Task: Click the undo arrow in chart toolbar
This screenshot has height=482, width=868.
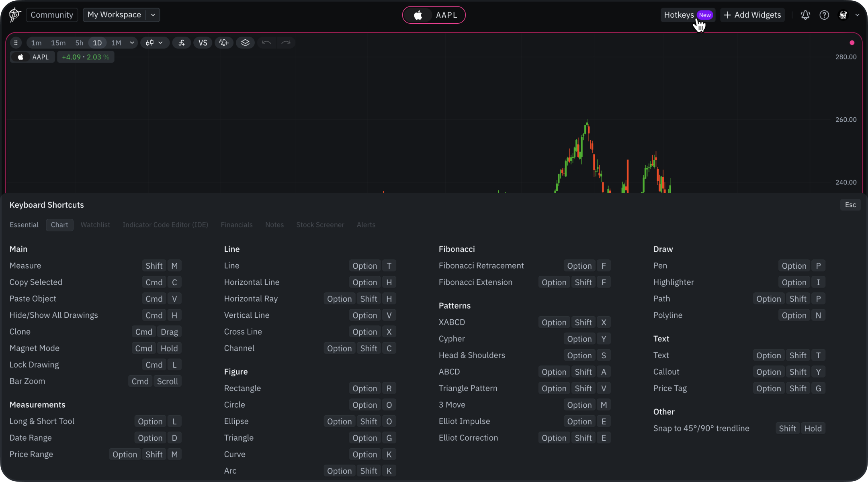Action: (x=266, y=43)
